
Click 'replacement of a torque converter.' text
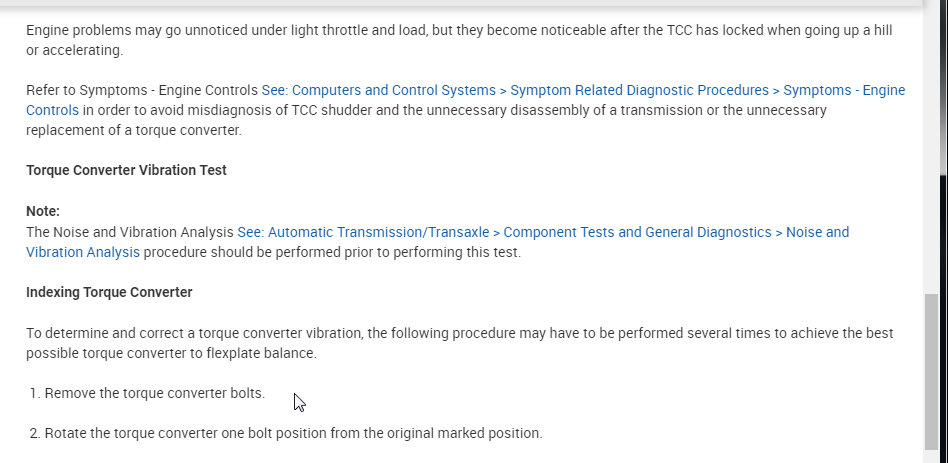(x=134, y=130)
